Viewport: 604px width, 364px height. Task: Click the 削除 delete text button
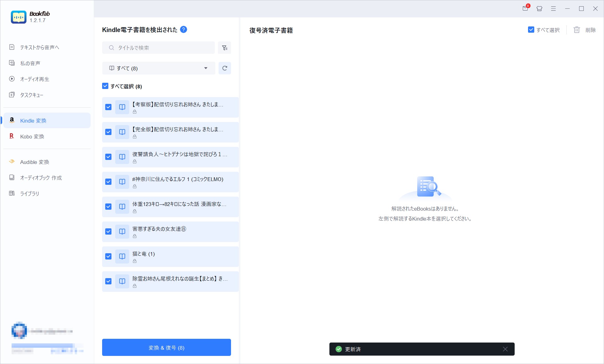click(590, 30)
